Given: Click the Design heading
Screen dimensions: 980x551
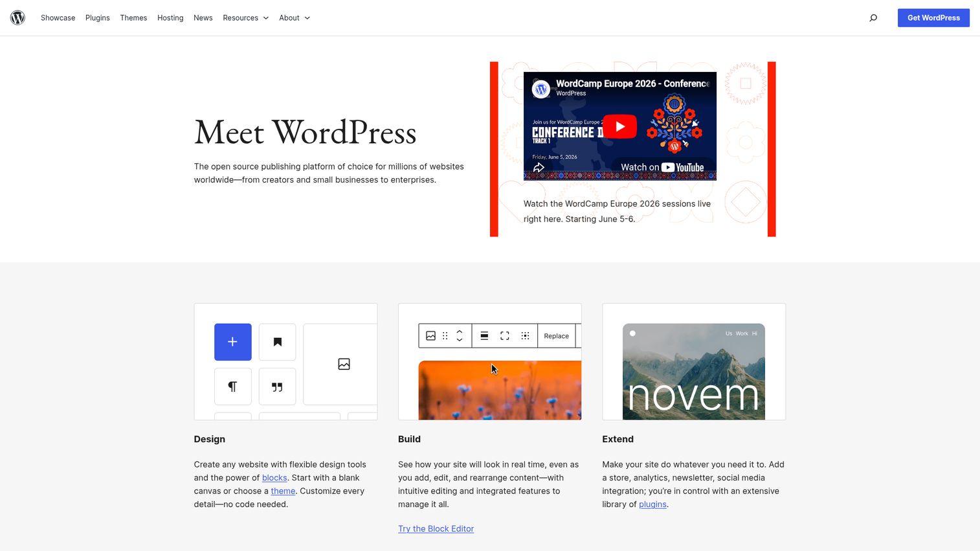Looking at the screenshot, I should 210,439.
